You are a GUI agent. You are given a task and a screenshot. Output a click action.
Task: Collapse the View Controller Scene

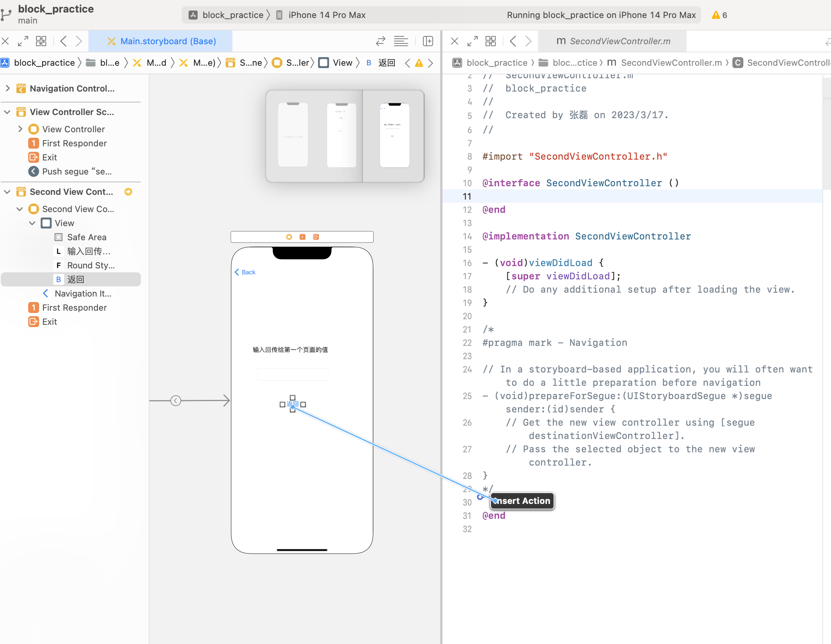7,112
